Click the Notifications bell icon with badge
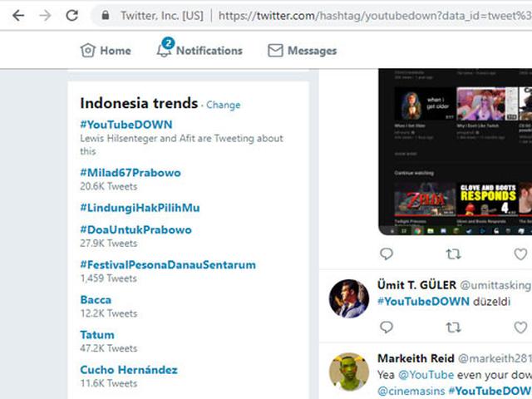532x399 pixels. coord(165,48)
